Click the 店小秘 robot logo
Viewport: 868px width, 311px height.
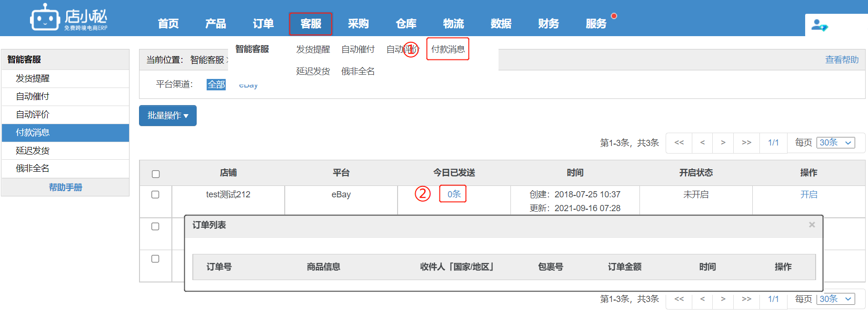(45, 18)
